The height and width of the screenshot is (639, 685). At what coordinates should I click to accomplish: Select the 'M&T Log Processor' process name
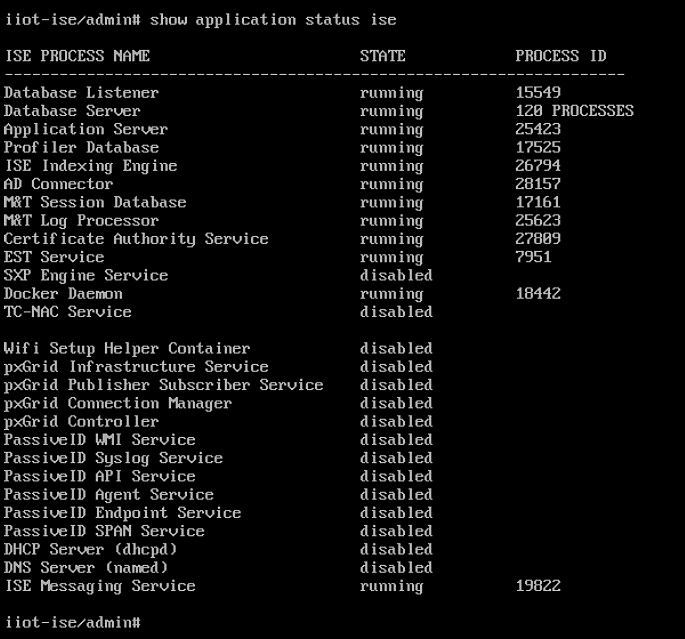pos(81,221)
